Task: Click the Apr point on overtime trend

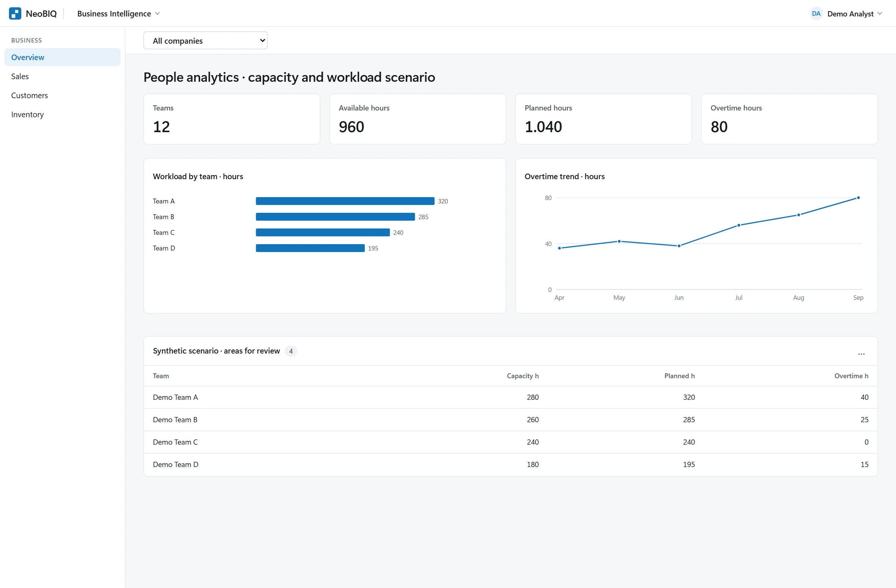Action: click(x=559, y=248)
